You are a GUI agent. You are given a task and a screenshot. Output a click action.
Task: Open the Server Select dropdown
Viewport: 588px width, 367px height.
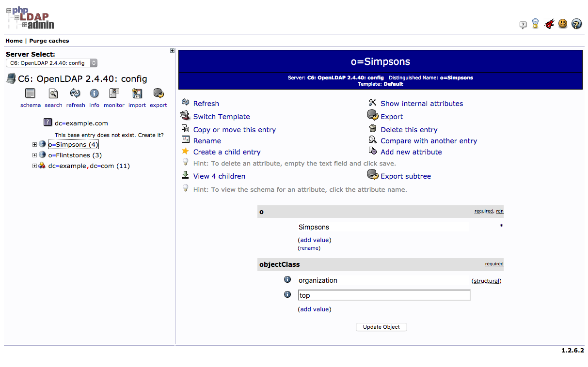coord(52,63)
